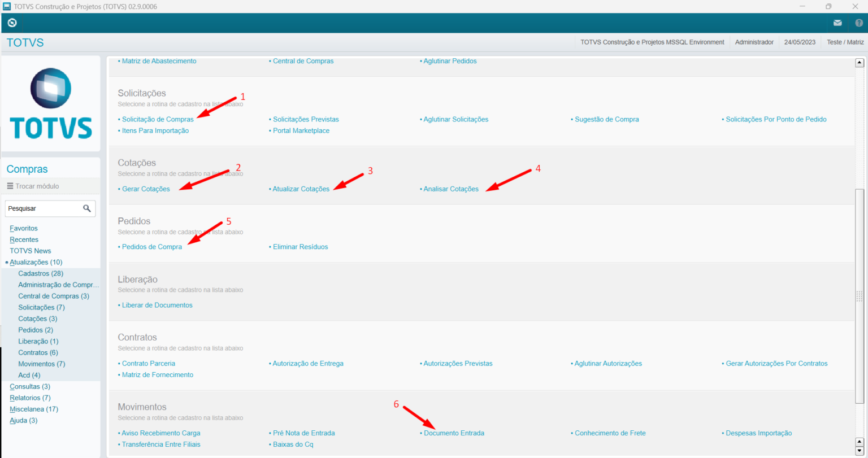The image size is (868, 458).
Task: Open Contrato Parceria routine
Action: [x=149, y=364]
